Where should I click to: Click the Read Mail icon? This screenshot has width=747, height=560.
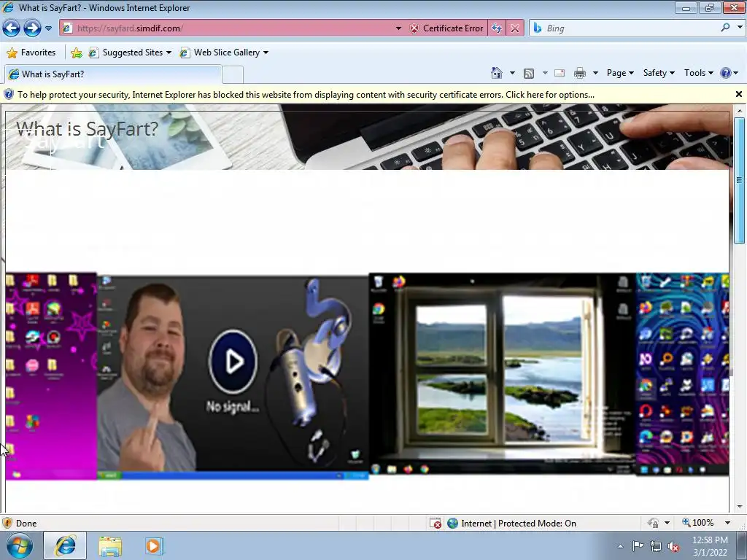point(560,73)
